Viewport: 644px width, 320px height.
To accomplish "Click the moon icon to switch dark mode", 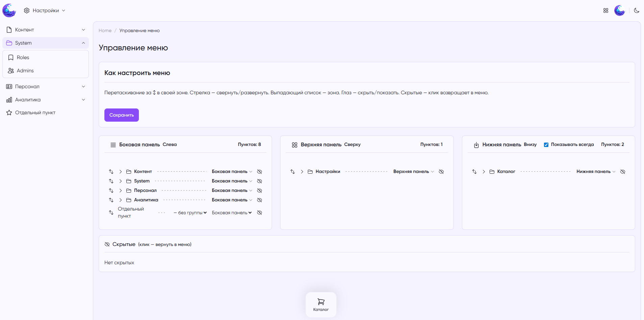I will pyautogui.click(x=637, y=10).
